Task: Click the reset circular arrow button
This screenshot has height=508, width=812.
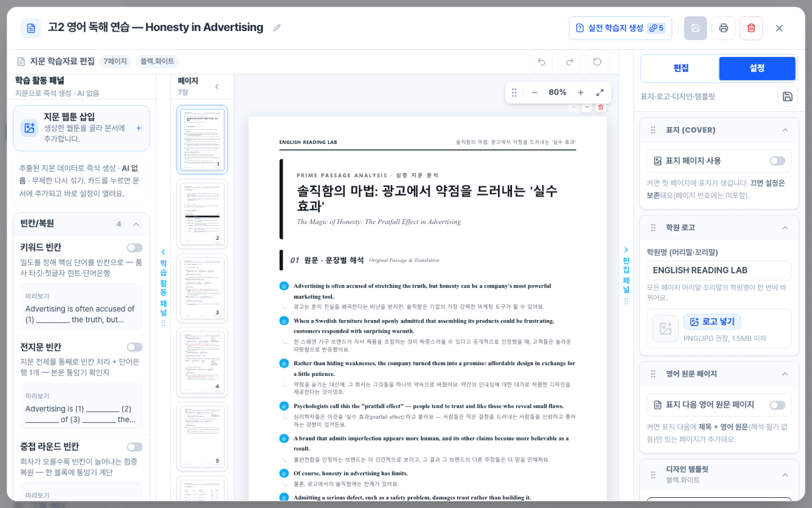Action: [597, 62]
